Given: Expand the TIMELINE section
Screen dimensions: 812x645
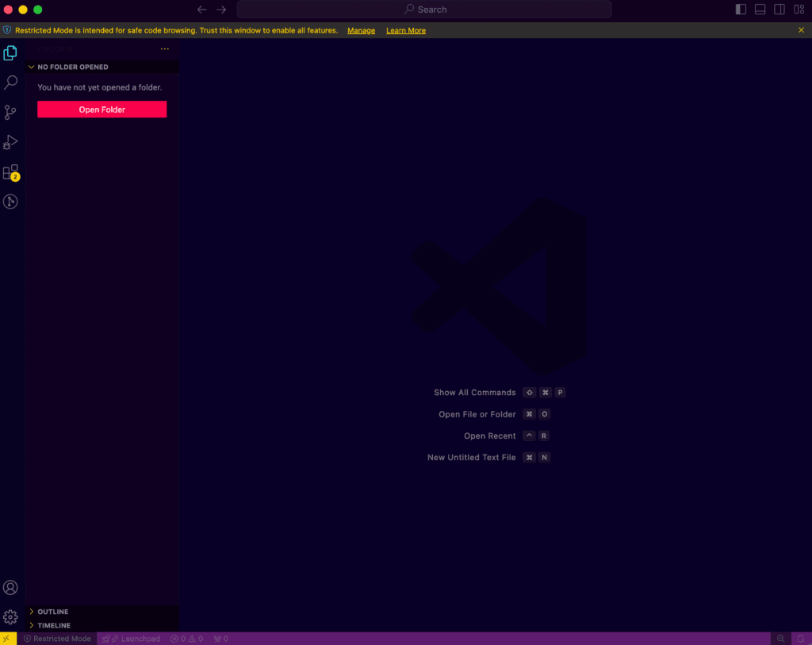Looking at the screenshot, I should (x=102, y=625).
